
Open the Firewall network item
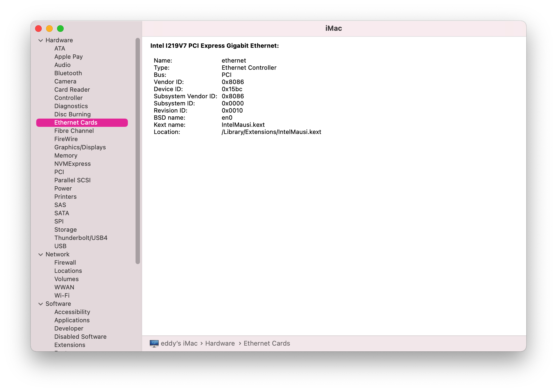pos(65,263)
